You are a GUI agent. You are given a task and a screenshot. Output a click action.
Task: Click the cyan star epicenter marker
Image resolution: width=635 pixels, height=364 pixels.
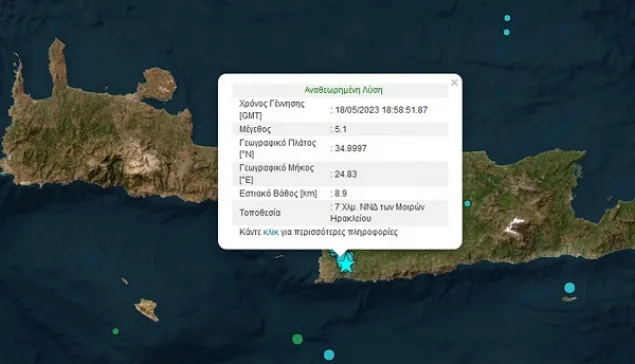pos(345,264)
